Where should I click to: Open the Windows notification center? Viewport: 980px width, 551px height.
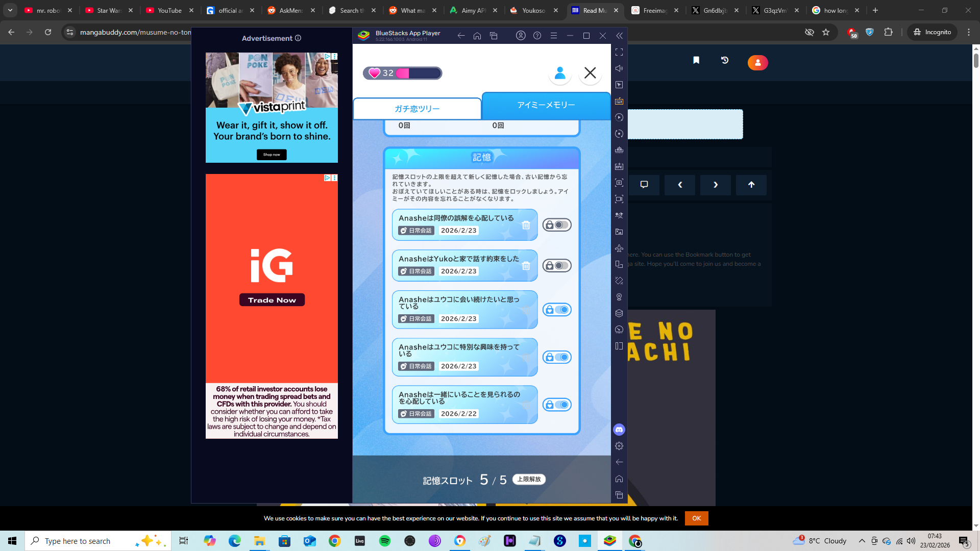964,541
